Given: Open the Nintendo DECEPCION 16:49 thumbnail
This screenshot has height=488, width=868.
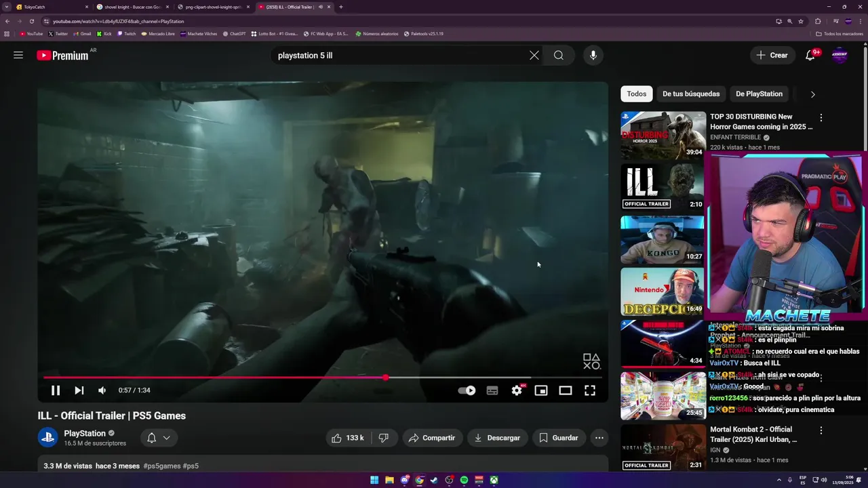Looking at the screenshot, I should coord(663,291).
